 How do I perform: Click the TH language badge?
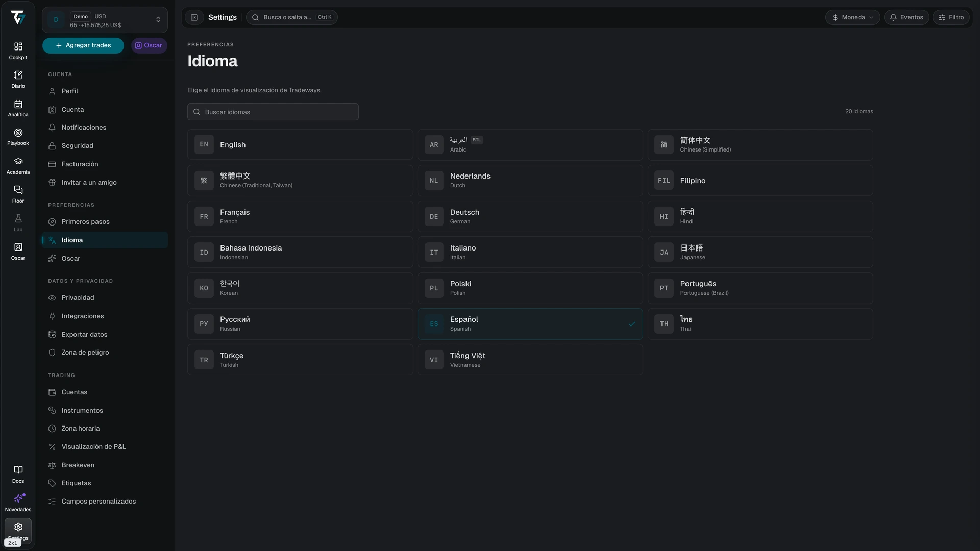[664, 323]
